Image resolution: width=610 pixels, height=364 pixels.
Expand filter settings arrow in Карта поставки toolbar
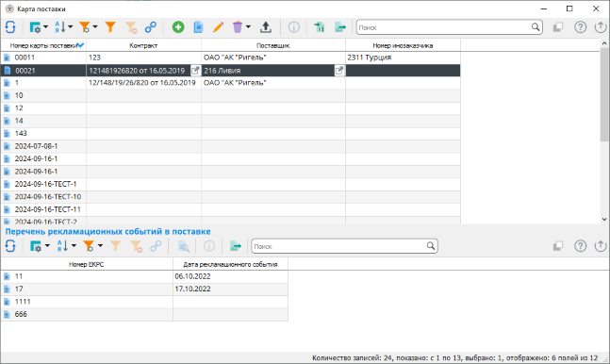coord(95,27)
